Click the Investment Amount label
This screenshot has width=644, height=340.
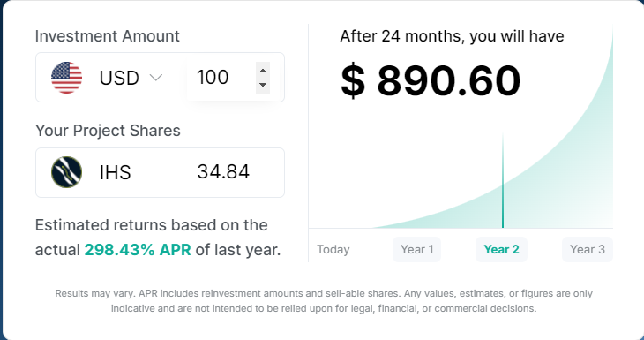[108, 36]
